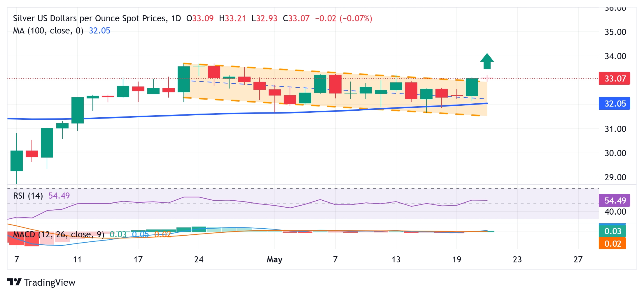
Task: Click the 29.00 price axis label
Action: pos(615,177)
